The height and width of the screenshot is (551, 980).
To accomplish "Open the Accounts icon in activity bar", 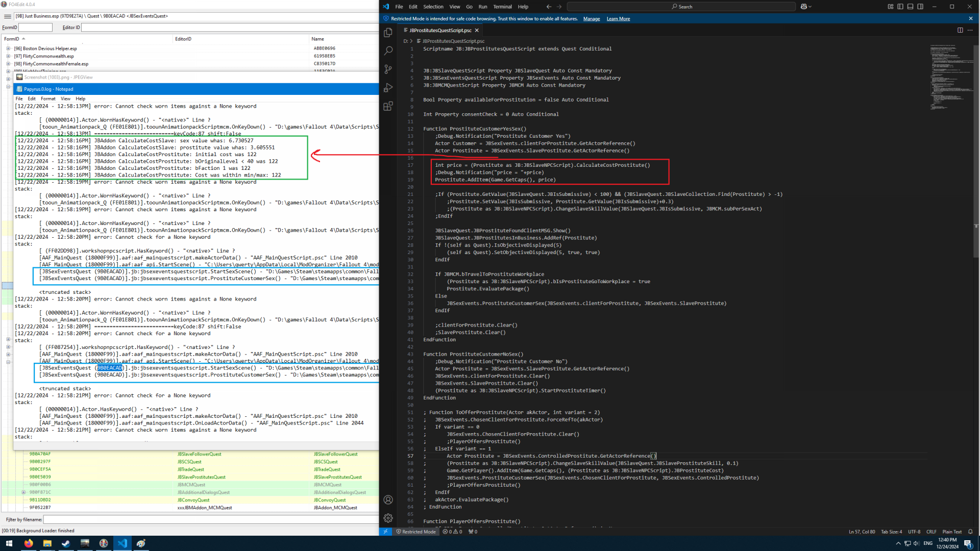I will pos(388,499).
